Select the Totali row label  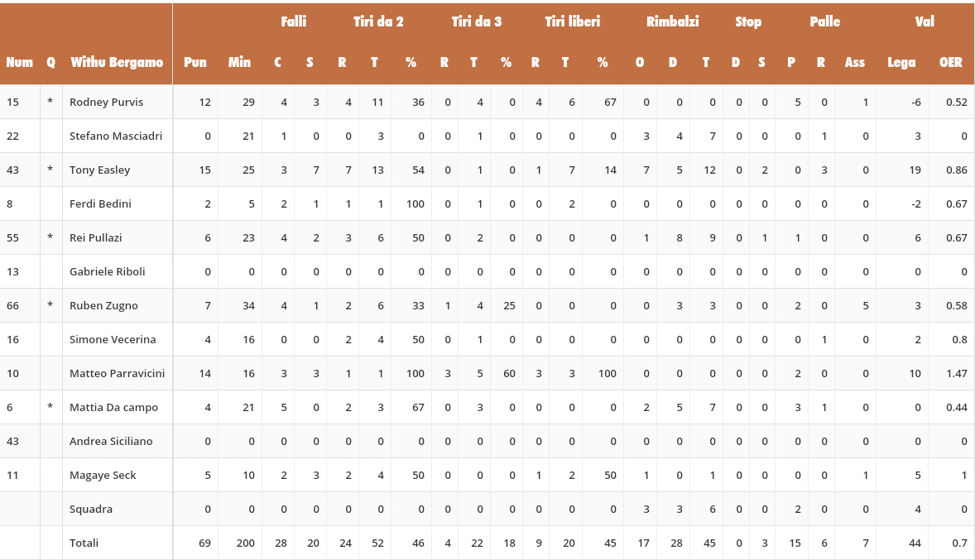[84, 543]
